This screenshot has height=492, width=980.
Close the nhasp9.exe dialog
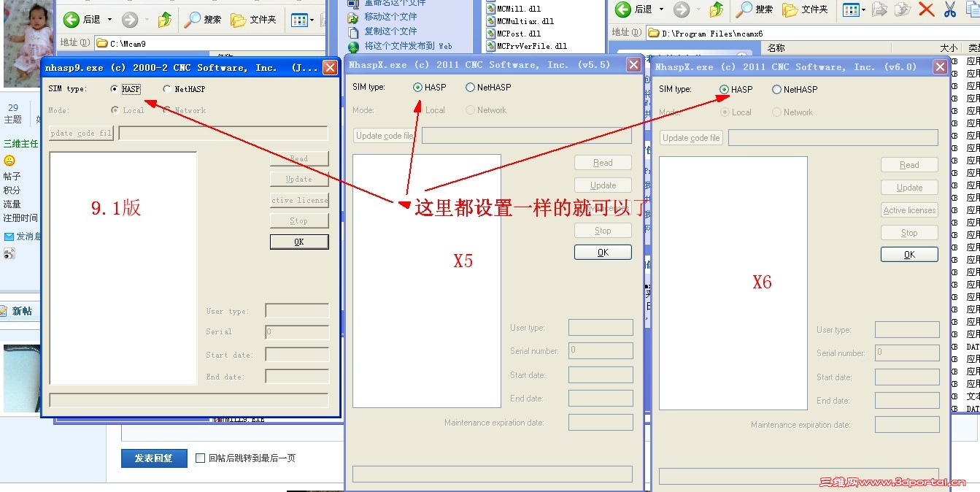point(330,67)
